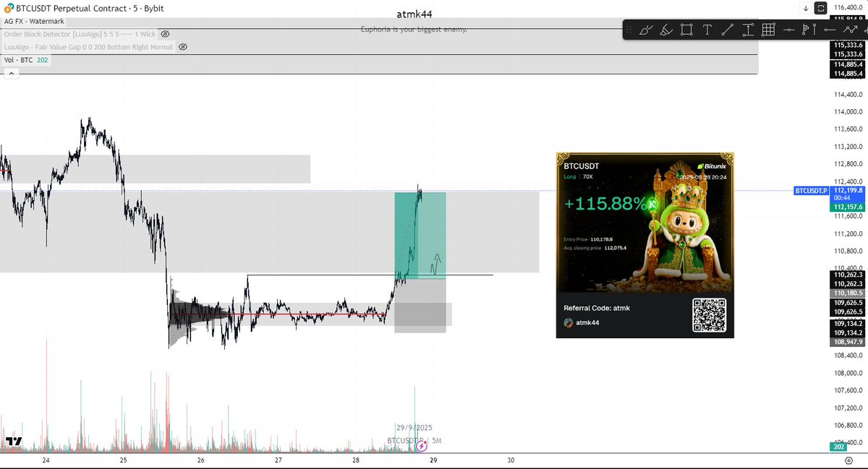Grab the drawing toolbar drag handle
The width and height of the screenshot is (868, 469).
click(x=629, y=30)
